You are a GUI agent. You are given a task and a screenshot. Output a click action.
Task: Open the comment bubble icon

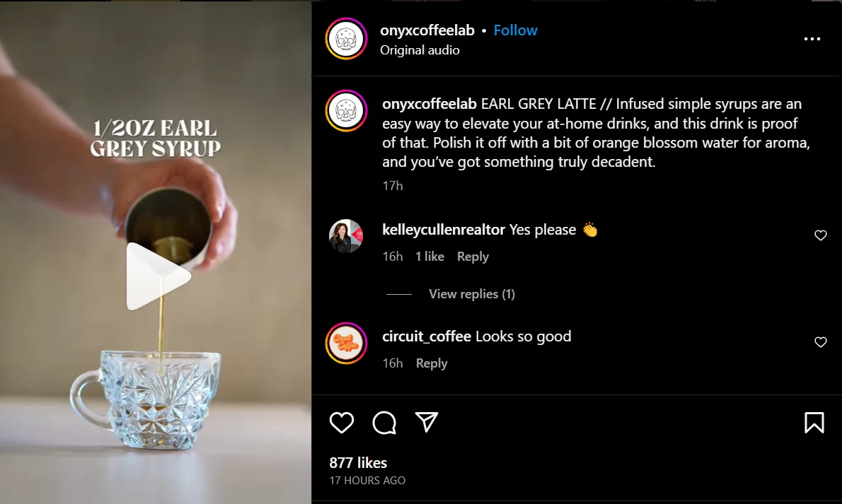(x=383, y=423)
